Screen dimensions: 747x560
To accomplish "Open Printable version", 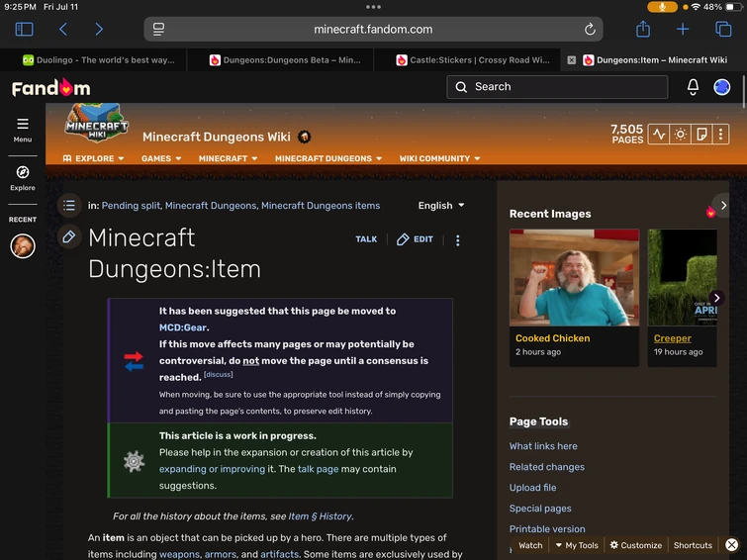I will click(547, 529).
